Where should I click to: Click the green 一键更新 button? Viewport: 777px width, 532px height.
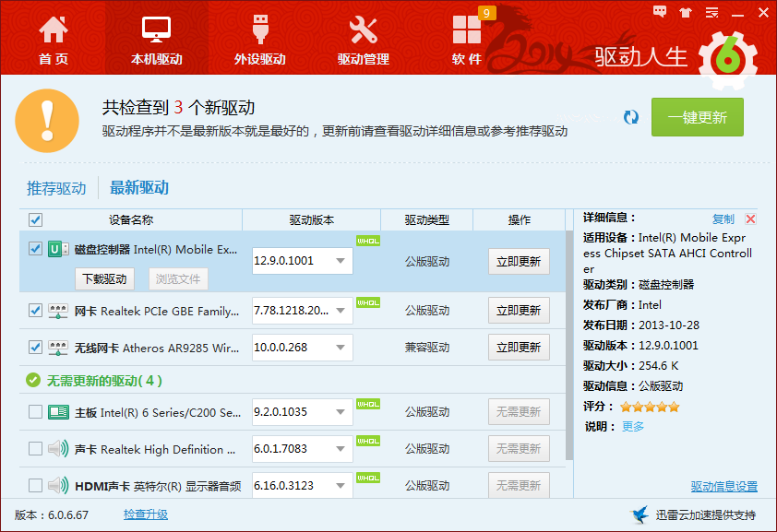(698, 117)
